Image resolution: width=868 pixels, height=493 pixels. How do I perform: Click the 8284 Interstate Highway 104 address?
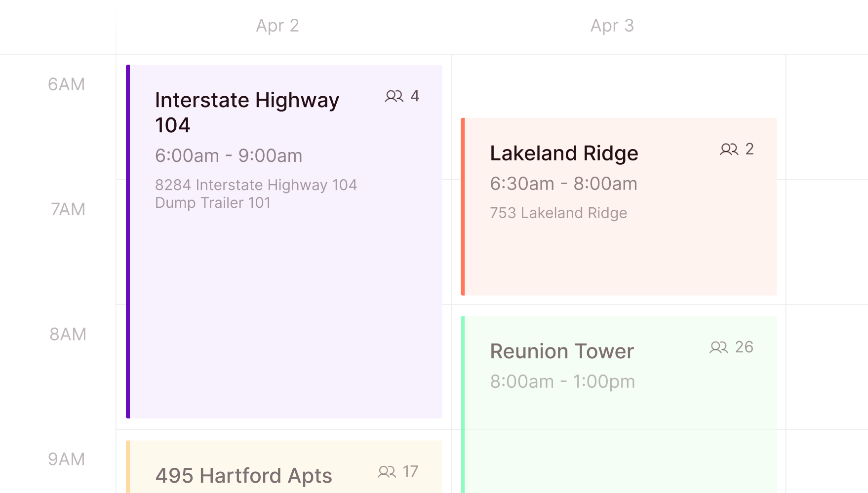(256, 185)
